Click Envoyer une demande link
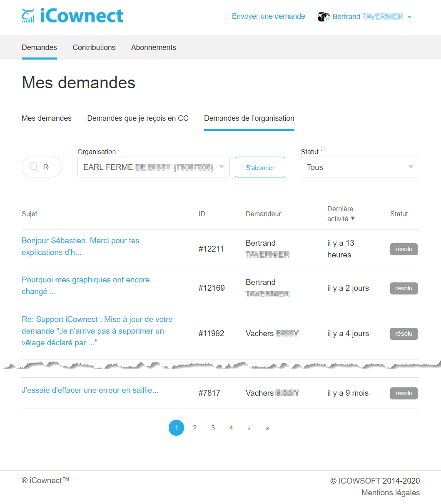Image resolution: width=441 pixels, height=504 pixels. [x=269, y=16]
